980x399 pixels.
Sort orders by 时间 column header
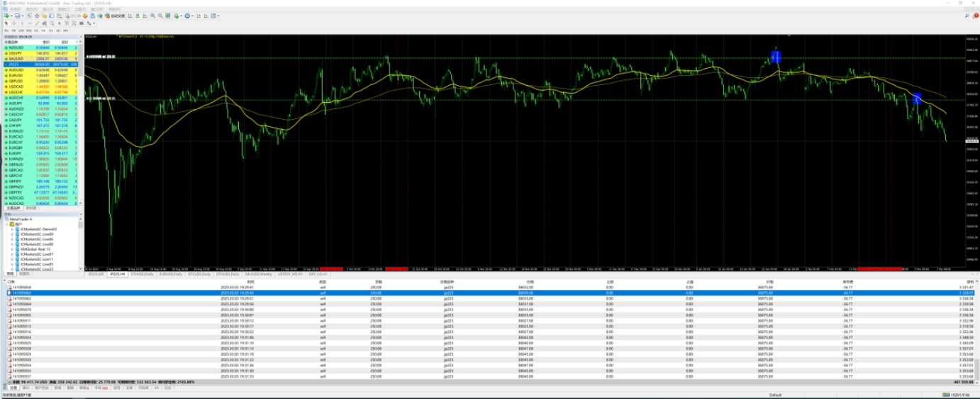pos(251,281)
